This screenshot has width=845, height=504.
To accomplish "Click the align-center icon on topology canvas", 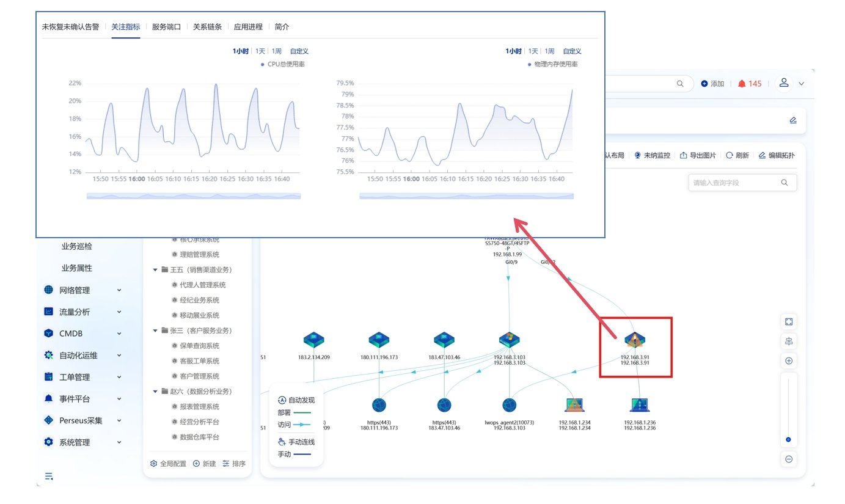I will coord(789,341).
